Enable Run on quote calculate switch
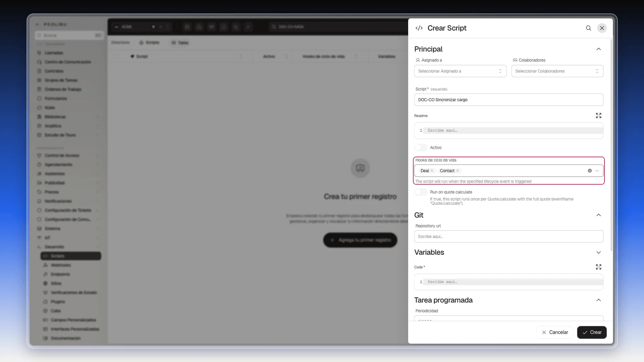This screenshot has height=362, width=644. coord(421,192)
